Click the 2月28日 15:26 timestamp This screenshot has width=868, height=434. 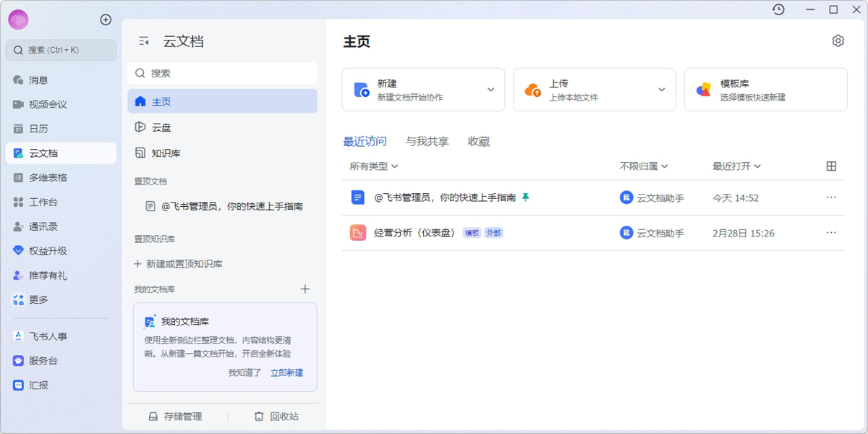click(744, 233)
